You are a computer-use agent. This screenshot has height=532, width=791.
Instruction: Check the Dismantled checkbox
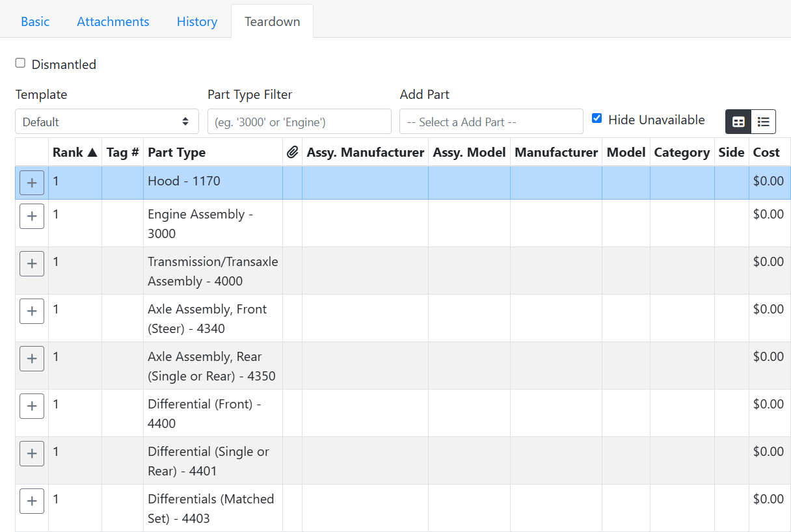pos(20,63)
